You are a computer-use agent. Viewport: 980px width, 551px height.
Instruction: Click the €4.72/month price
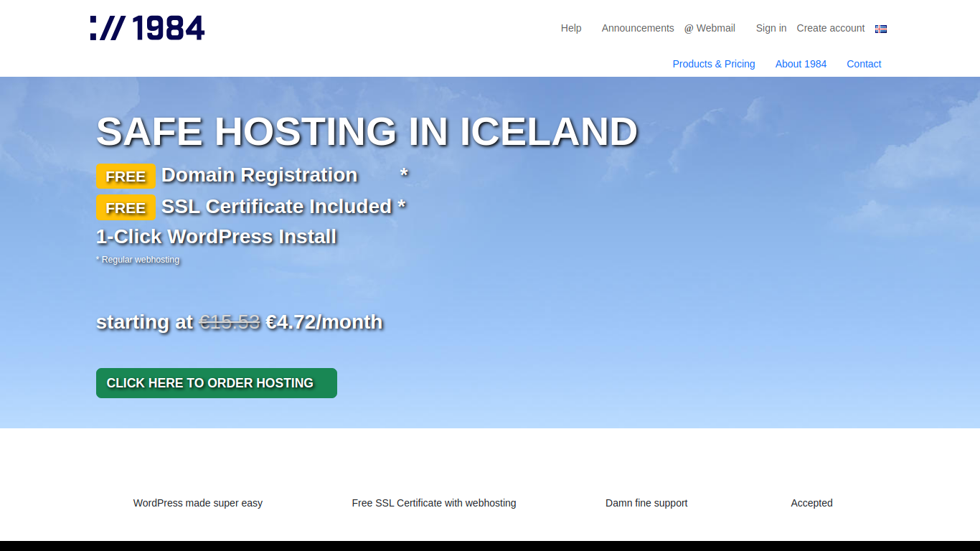324,322
